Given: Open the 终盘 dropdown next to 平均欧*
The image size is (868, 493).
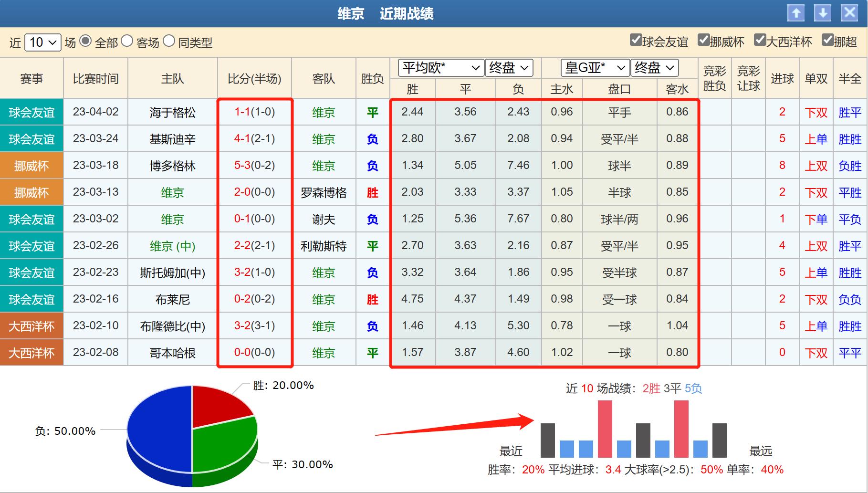Looking at the screenshot, I should click(508, 68).
